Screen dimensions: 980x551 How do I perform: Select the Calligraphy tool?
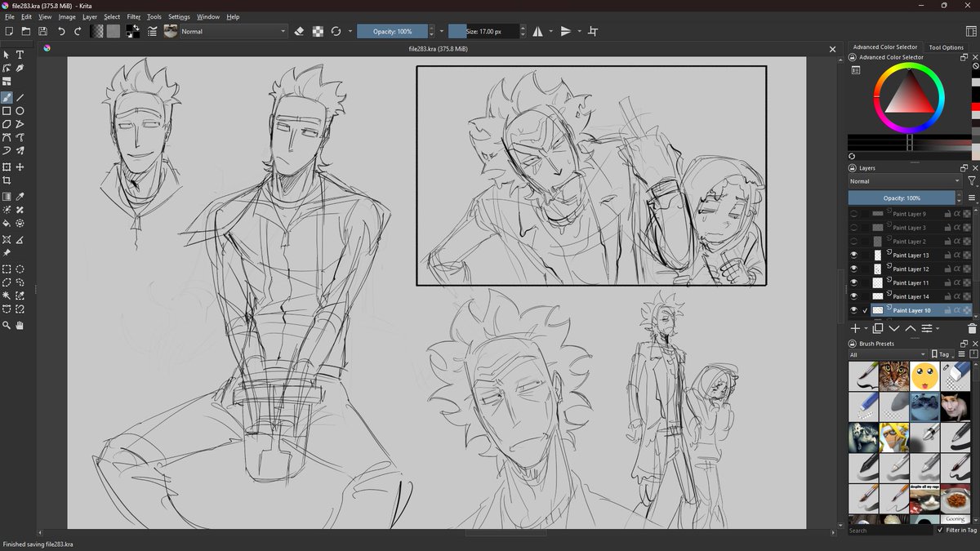[x=20, y=69]
